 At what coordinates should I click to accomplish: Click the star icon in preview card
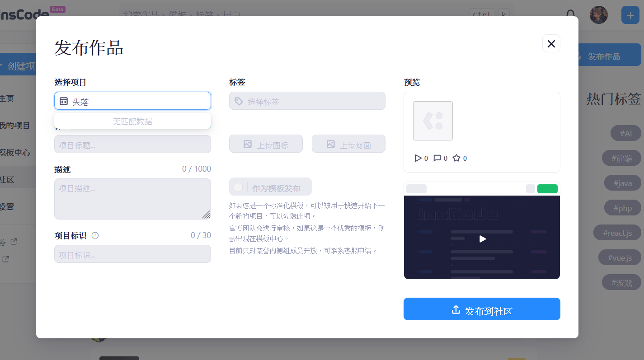coord(456,158)
